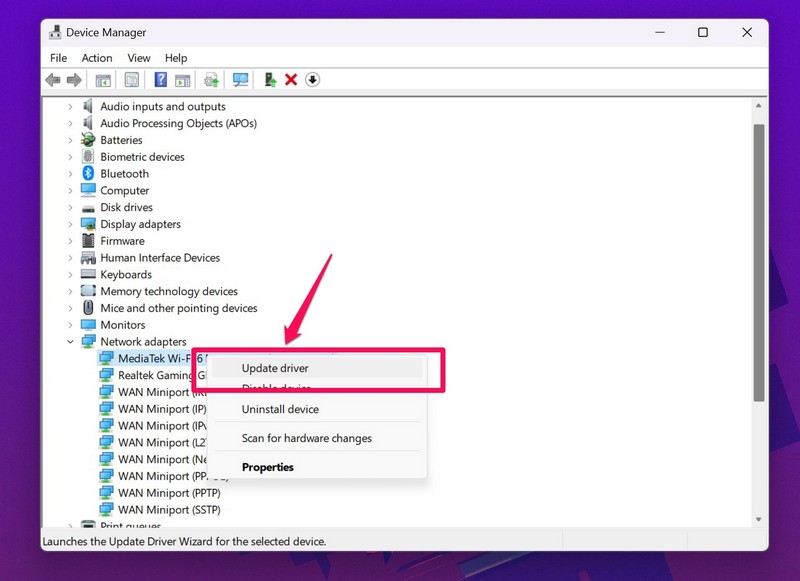Click the Back arrow toolbar icon
This screenshot has width=800, height=581.
click(53, 80)
